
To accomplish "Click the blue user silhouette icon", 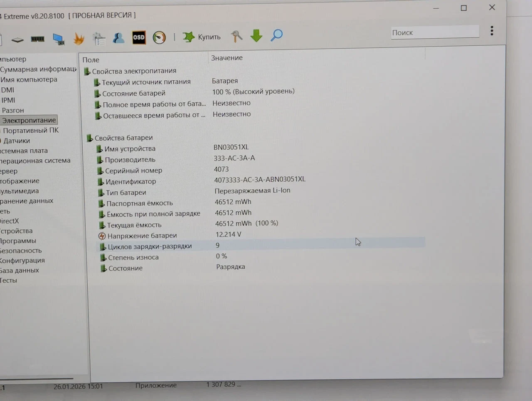I will [118, 38].
